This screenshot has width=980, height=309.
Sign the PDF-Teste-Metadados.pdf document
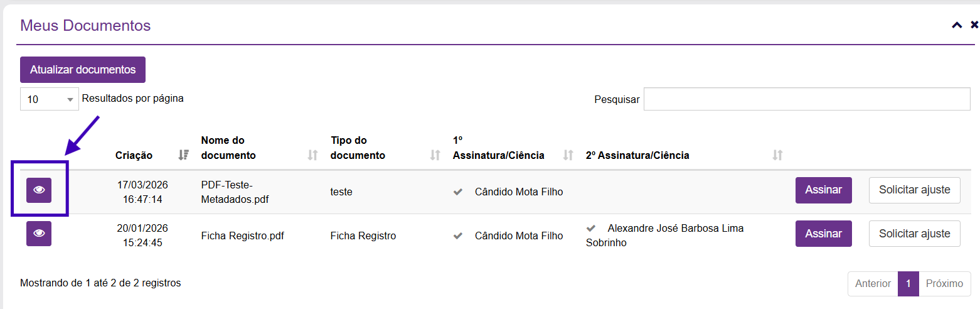(823, 190)
